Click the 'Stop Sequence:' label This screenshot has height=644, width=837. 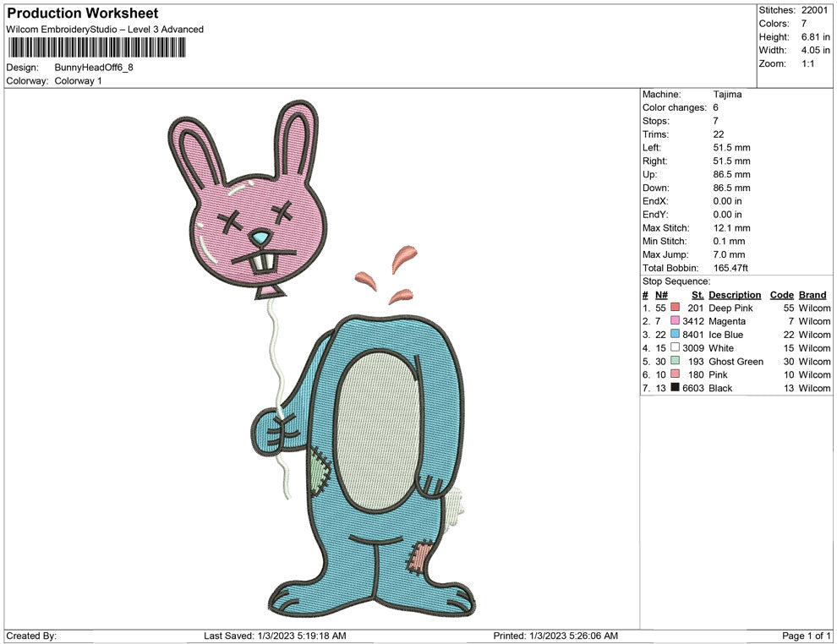(x=676, y=281)
